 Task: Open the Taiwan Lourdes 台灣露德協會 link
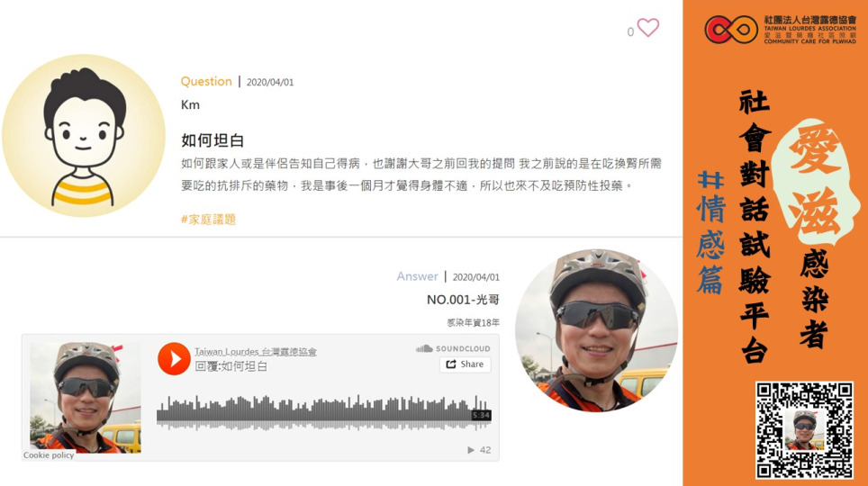[x=255, y=352]
